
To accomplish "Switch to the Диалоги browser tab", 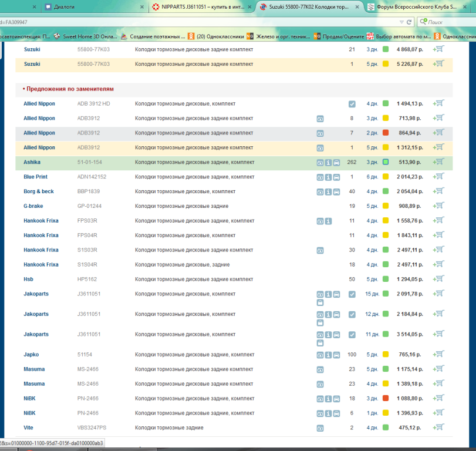I will tap(94, 6).
